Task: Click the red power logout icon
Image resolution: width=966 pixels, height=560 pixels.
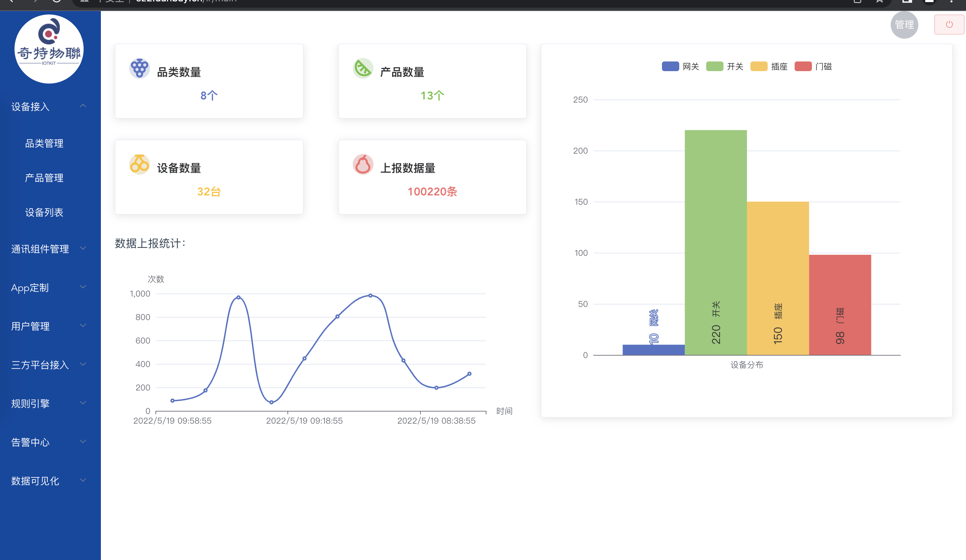Action: [949, 25]
